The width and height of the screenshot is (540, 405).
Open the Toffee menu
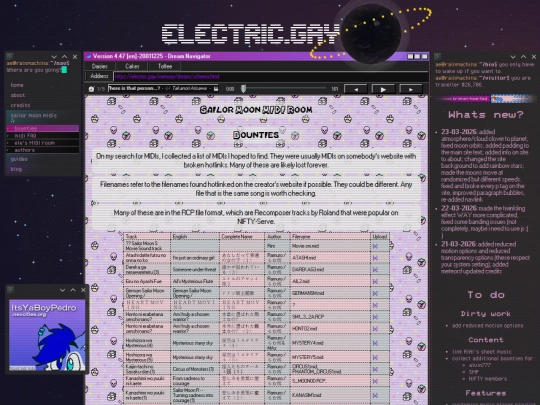[165, 66]
